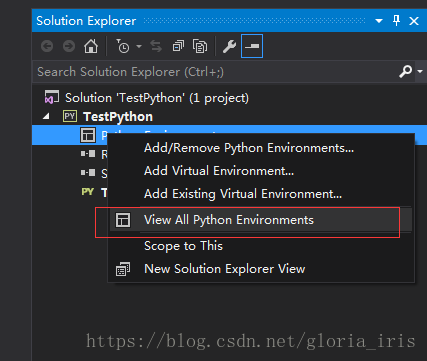Click the Forward navigation arrow in toolbar
427x361 pixels.
[69, 46]
